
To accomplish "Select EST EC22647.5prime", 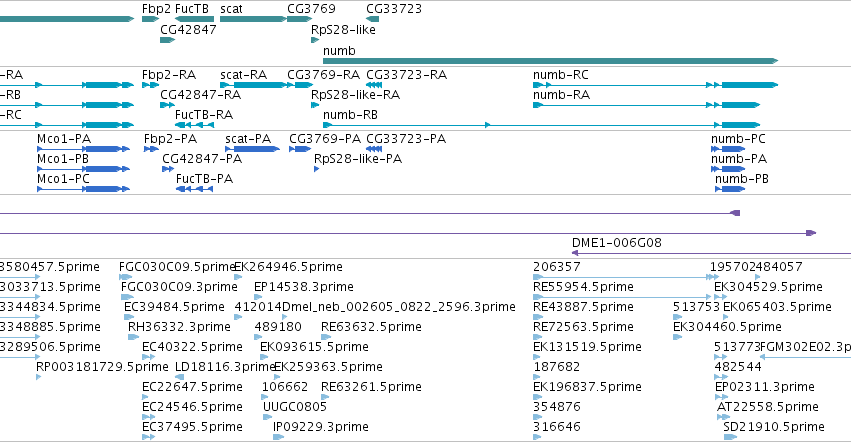I will pyautogui.click(x=145, y=397).
